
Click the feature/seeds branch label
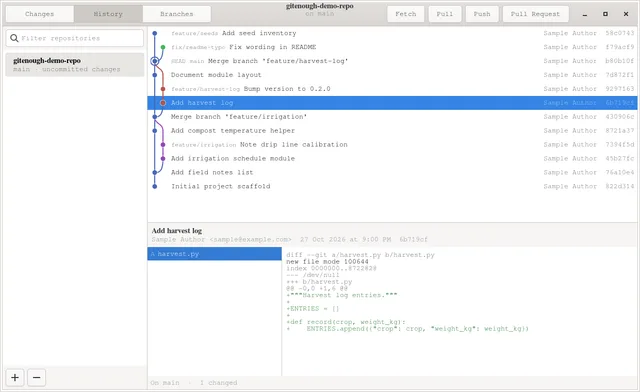[194, 33]
